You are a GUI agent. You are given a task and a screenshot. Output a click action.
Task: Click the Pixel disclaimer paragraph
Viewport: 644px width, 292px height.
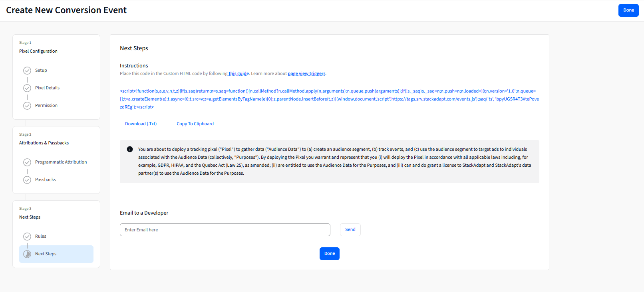click(335, 161)
